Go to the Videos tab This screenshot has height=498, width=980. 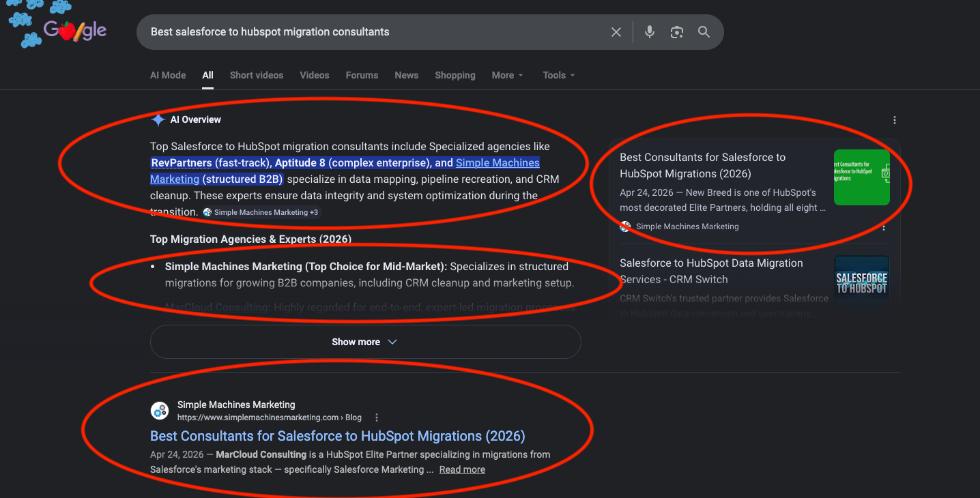(x=315, y=75)
